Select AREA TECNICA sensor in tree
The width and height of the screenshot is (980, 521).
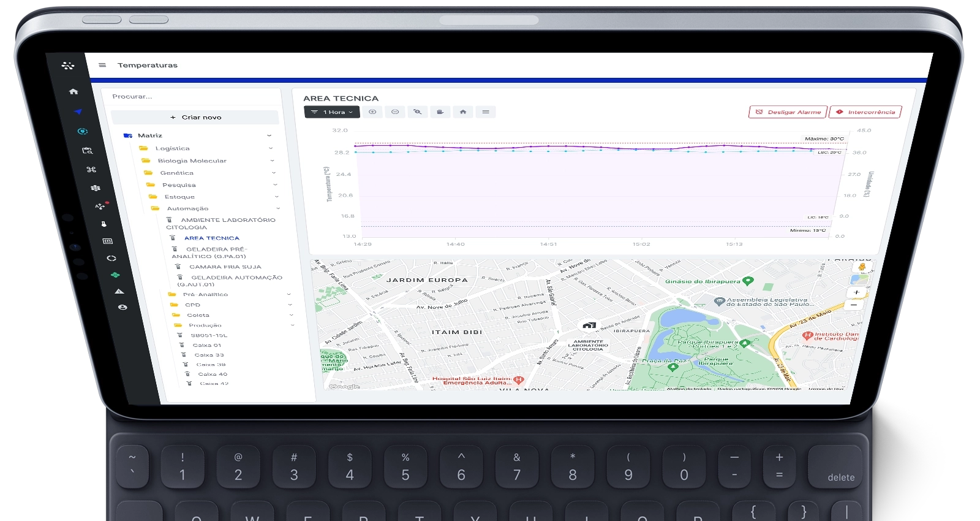211,238
